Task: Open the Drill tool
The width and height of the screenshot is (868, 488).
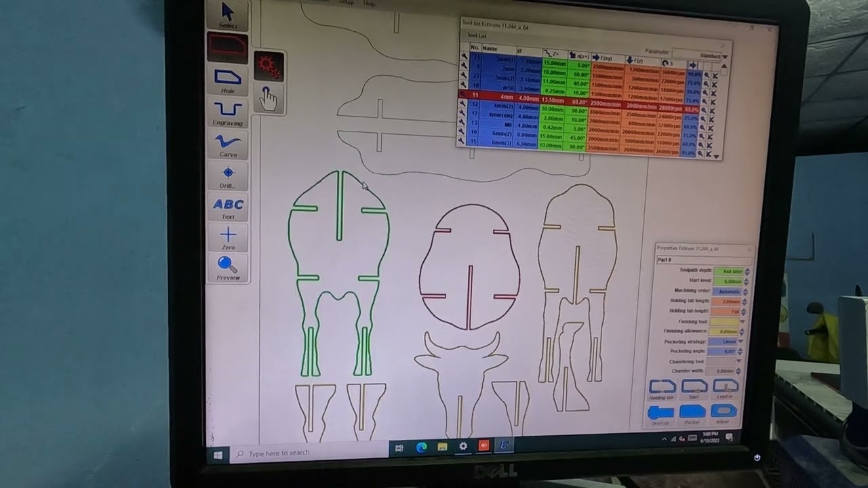Action: (x=228, y=176)
